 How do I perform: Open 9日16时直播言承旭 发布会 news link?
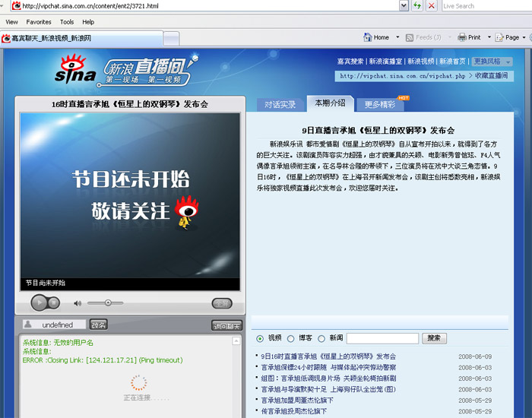point(328,356)
